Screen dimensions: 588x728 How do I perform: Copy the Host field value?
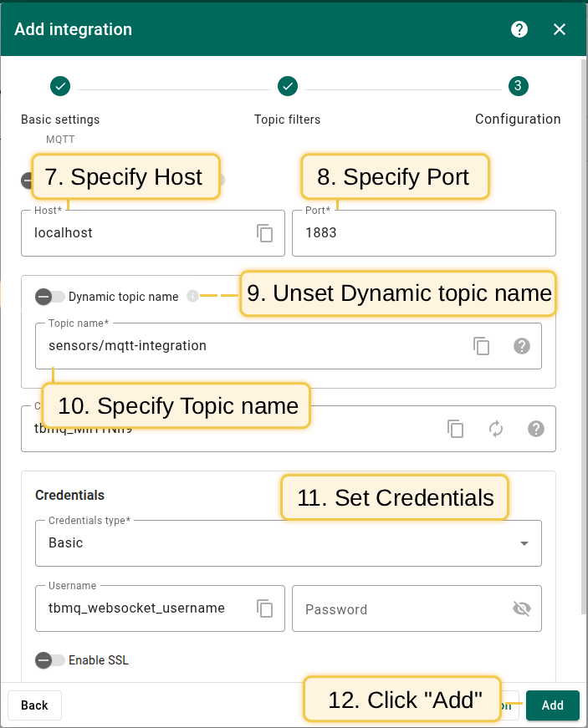(264, 233)
